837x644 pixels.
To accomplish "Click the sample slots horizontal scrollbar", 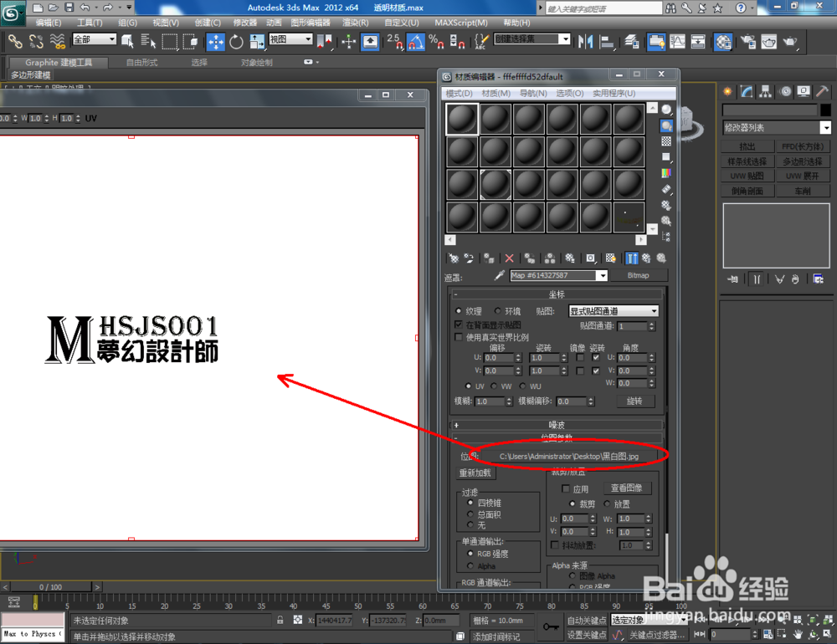I will 547,239.
